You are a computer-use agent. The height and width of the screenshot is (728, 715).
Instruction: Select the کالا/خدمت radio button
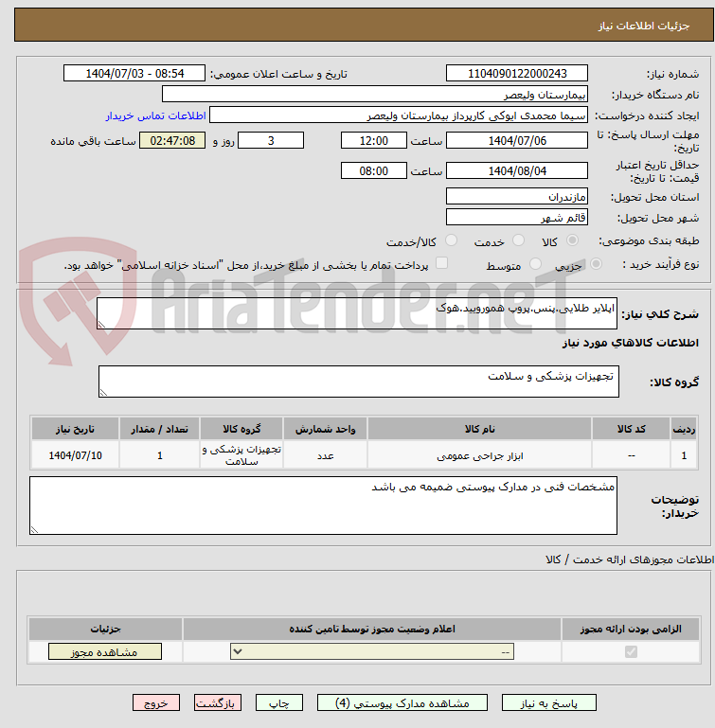451,240
